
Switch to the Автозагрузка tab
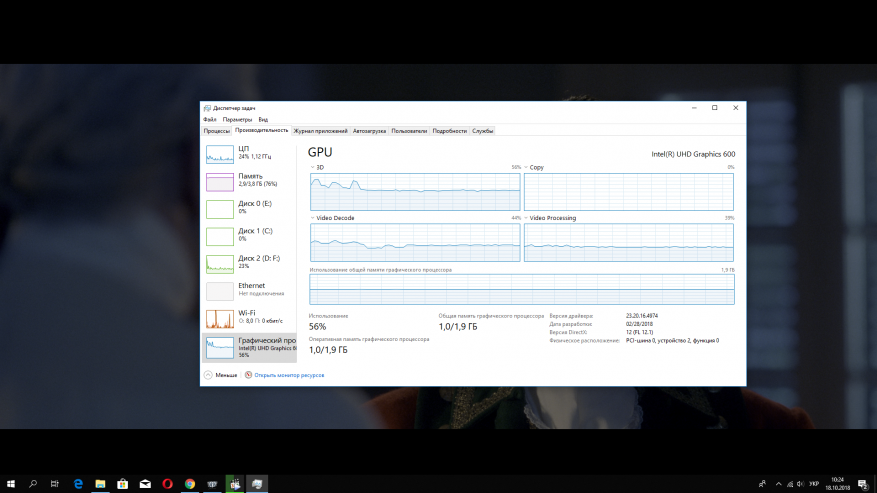pyautogui.click(x=369, y=131)
